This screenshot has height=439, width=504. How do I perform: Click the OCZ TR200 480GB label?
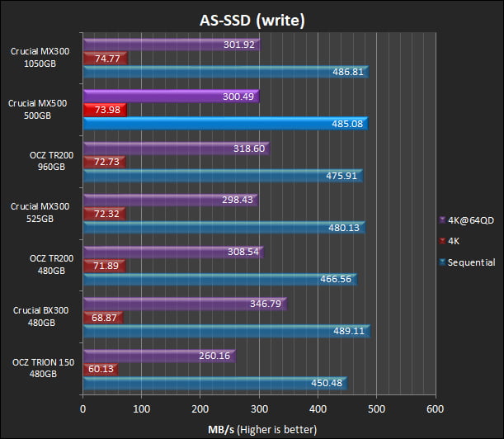click(x=51, y=264)
